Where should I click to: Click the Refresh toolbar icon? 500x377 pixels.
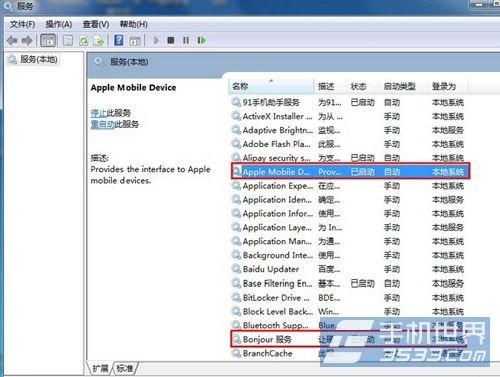pos(84,41)
